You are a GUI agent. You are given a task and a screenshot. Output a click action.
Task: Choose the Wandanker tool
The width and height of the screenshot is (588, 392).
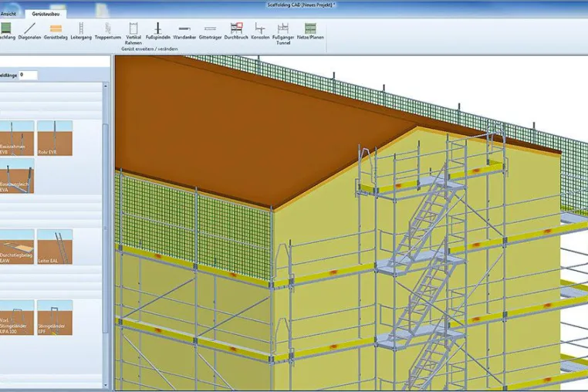click(184, 31)
